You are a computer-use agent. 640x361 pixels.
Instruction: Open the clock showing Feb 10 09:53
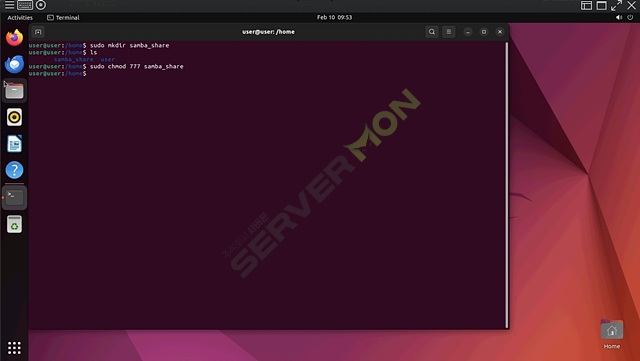(334, 18)
